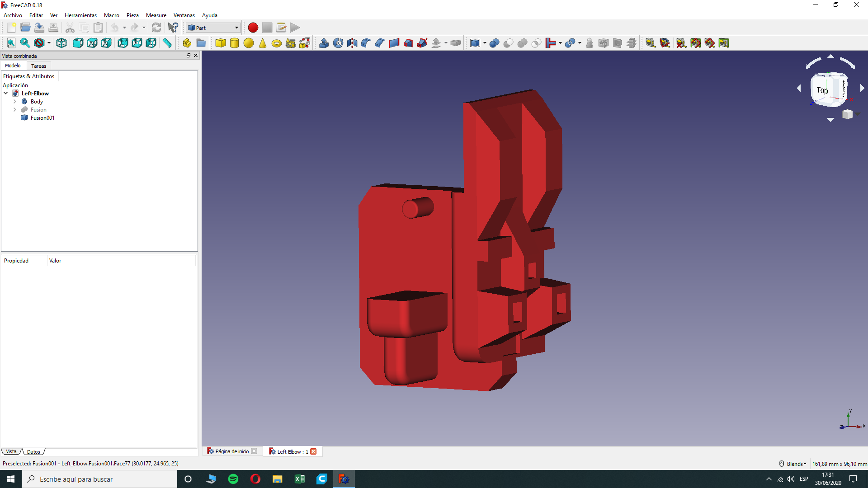Set isometric view from toolbar
The width and height of the screenshot is (868, 488).
61,43
